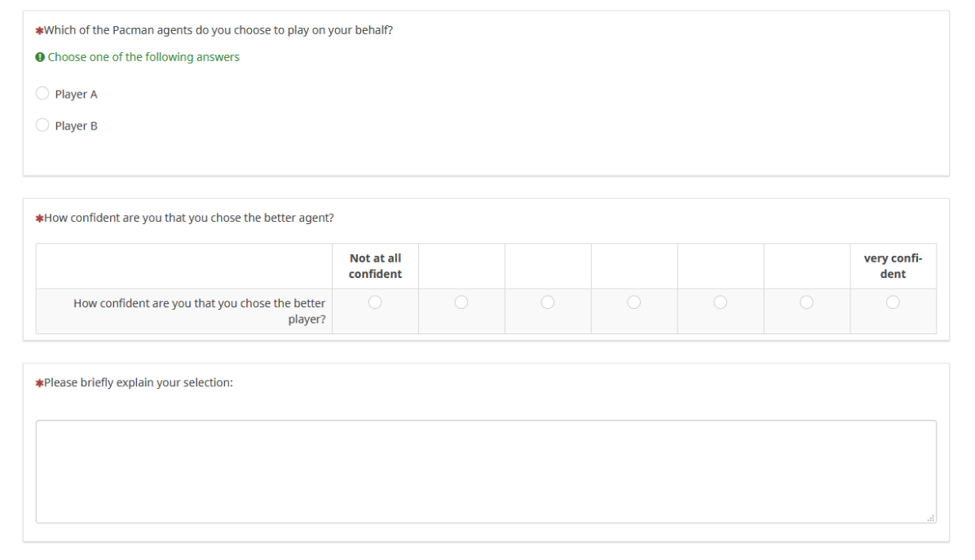The width and height of the screenshot is (975, 560).
Task: Focus the explanation text area
Action: point(486,471)
